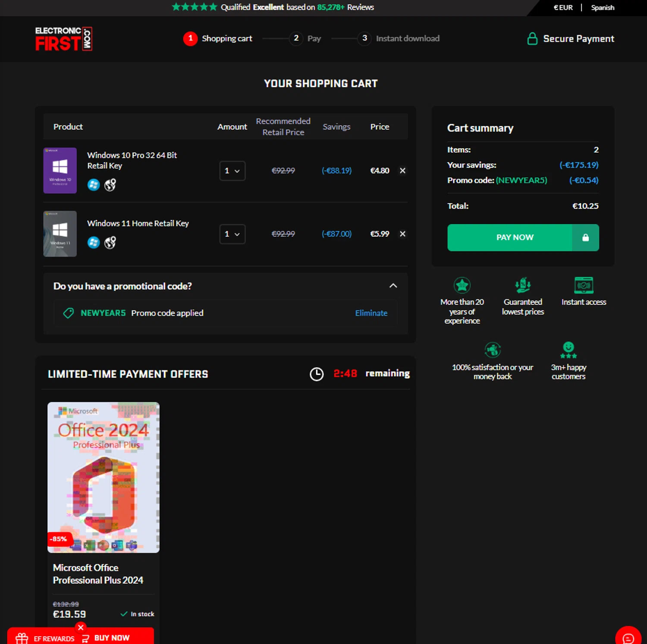
Task: Click the Instant access icon
Action: tap(584, 285)
